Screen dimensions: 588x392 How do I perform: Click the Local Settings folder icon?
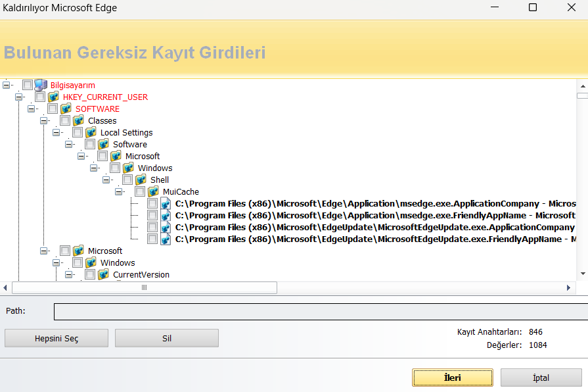coord(91,132)
